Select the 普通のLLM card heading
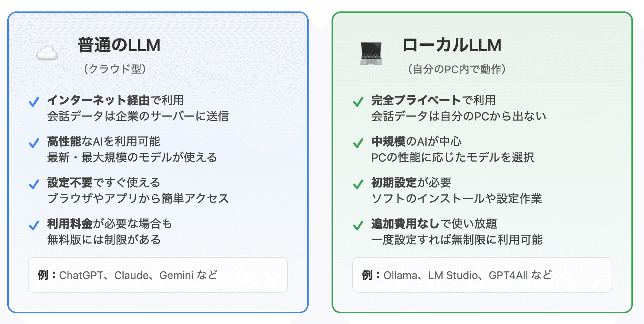 click(119, 45)
